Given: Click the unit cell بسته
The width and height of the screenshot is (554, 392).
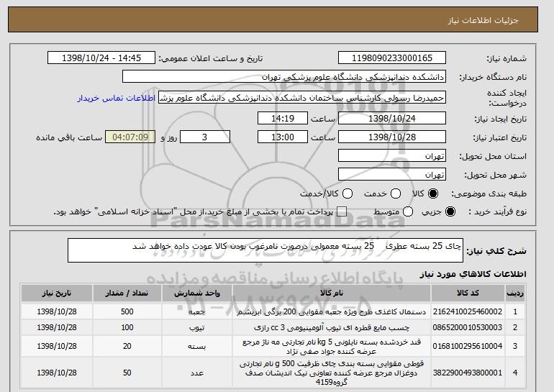Looking at the screenshot, I should [197, 347].
